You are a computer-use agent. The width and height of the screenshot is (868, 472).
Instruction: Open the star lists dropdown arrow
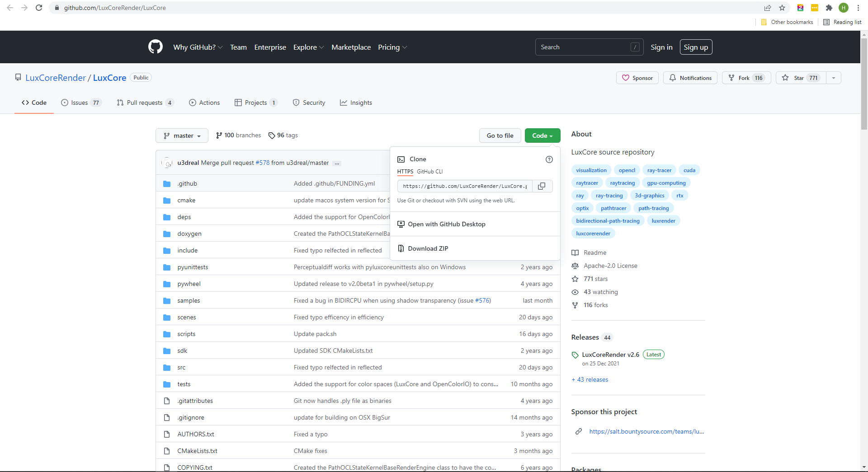pyautogui.click(x=833, y=78)
